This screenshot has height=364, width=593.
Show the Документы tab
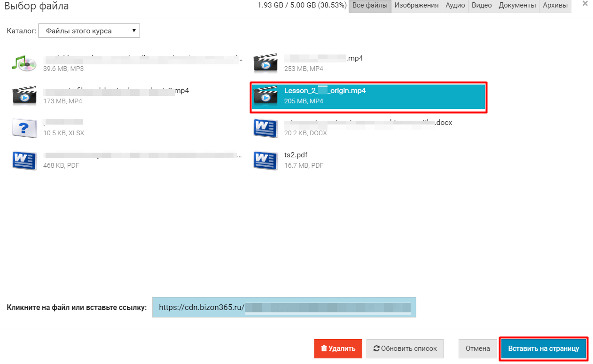coord(517,6)
